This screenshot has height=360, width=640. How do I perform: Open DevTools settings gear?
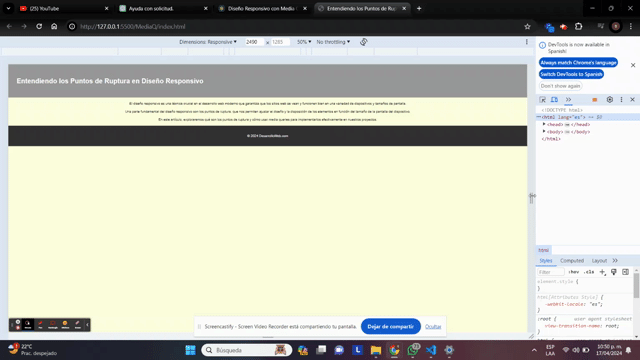[610, 100]
